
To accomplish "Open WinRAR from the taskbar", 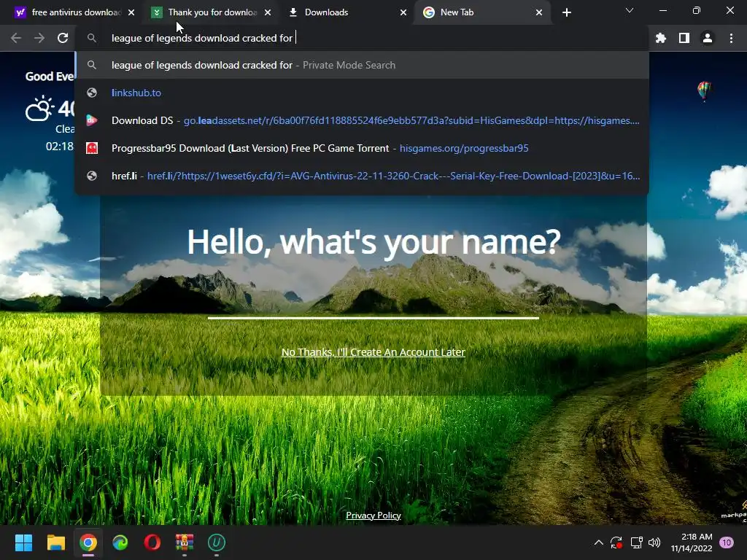I will point(185,542).
